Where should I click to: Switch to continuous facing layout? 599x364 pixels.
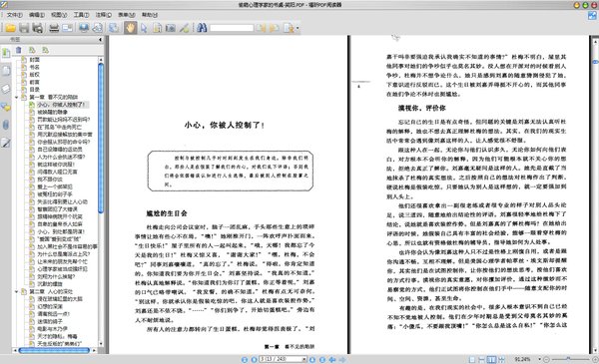501,359
